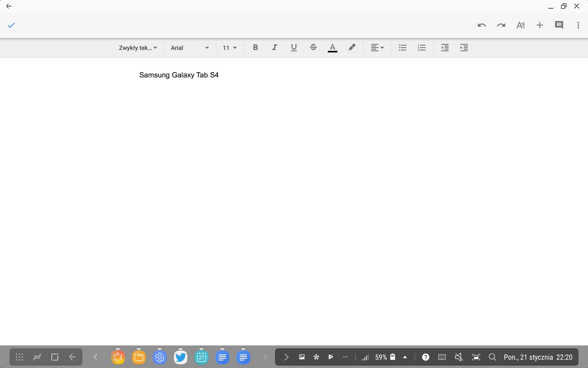Expand notification icons with the arrow

coord(286,357)
